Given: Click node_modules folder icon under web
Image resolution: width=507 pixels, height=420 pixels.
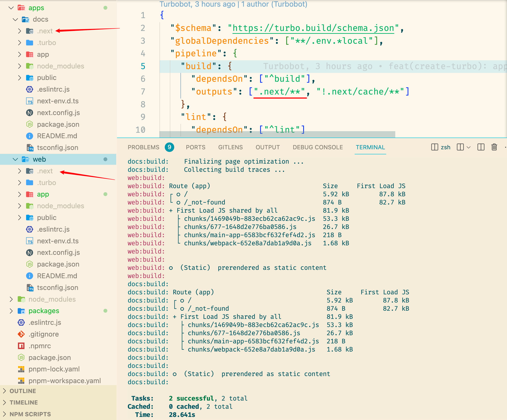Looking at the screenshot, I should pos(29,206).
